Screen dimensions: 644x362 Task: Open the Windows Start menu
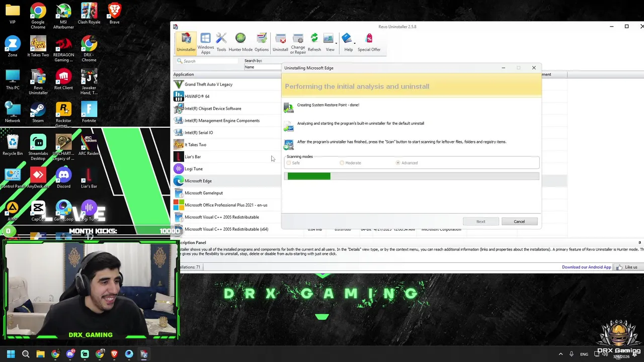tap(11, 354)
